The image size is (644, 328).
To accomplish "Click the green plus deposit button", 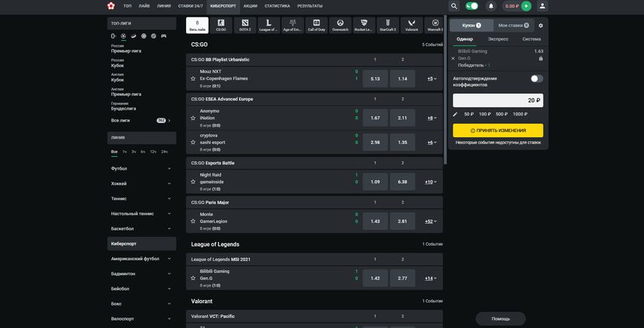I will point(526,6).
